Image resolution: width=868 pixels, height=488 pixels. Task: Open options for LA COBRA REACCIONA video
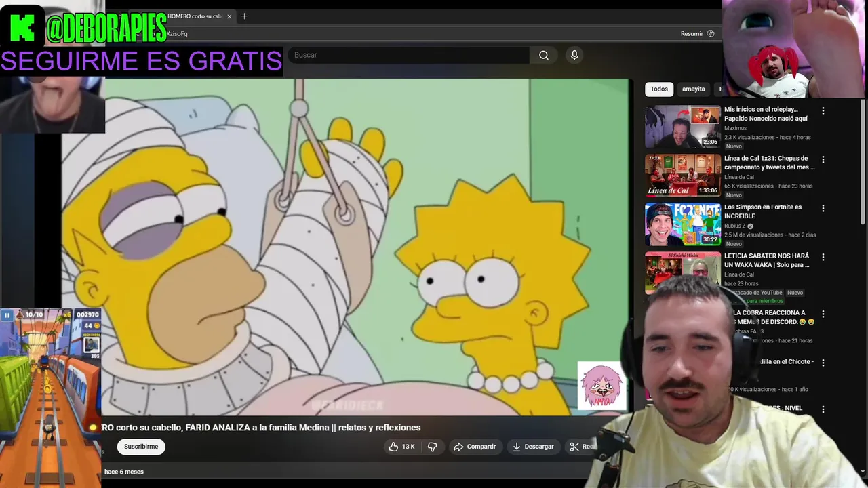(x=823, y=314)
